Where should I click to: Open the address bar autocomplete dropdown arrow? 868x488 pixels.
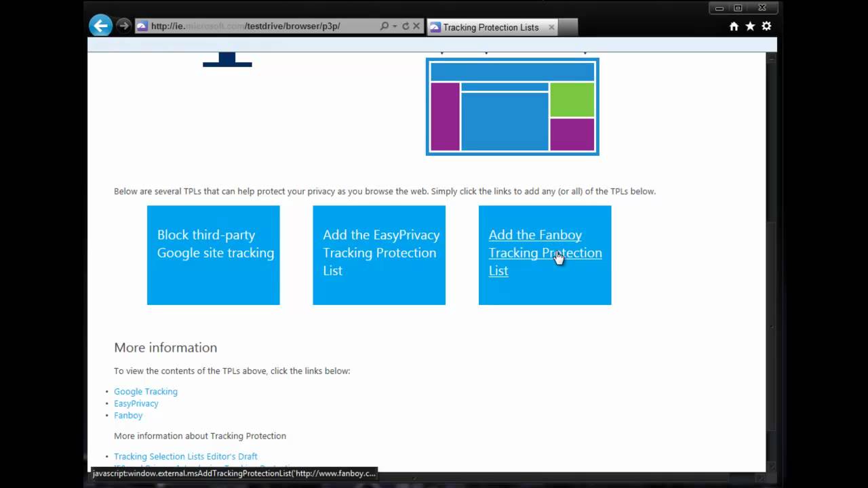point(395,26)
